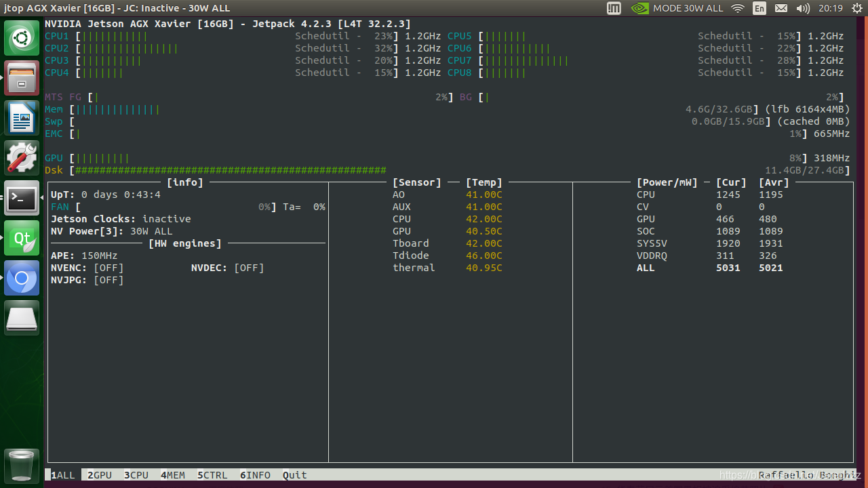Click the SOC power row
Screen dimensions: 868x488
[x=710, y=231]
